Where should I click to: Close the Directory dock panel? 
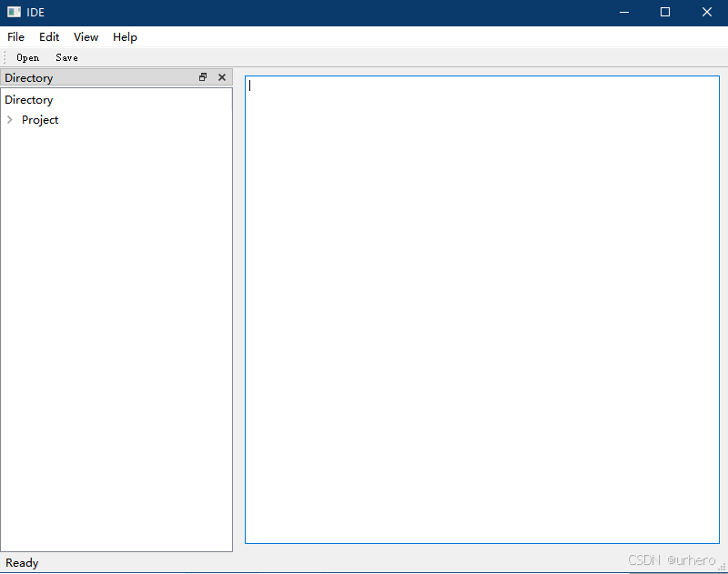[x=222, y=77]
